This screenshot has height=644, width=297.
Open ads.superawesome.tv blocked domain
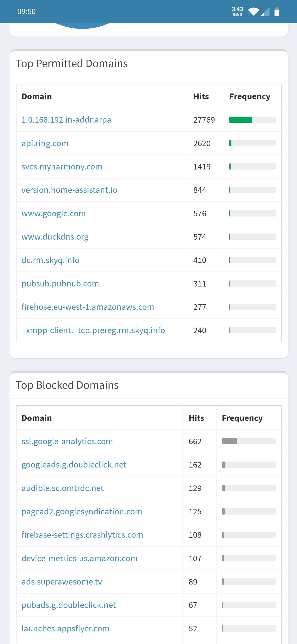coord(62,581)
